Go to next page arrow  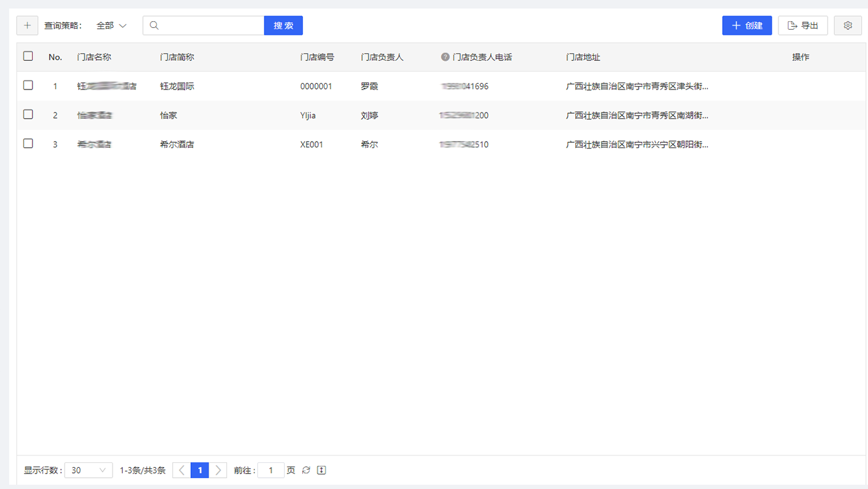pos(218,470)
